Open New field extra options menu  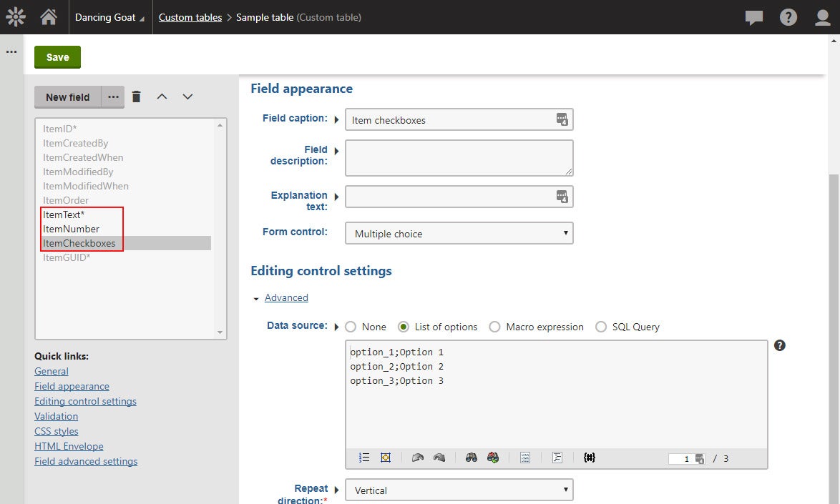pos(113,97)
